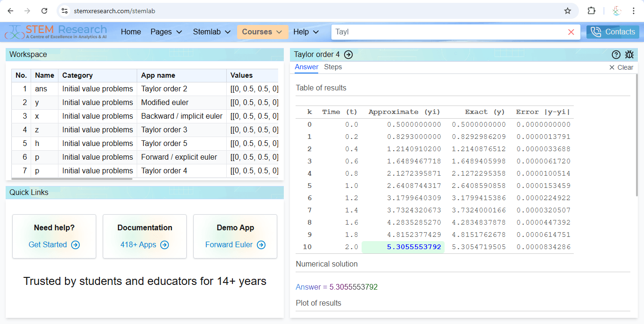This screenshot has height=324, width=644.
Task: Reload the page
Action: (x=44, y=11)
